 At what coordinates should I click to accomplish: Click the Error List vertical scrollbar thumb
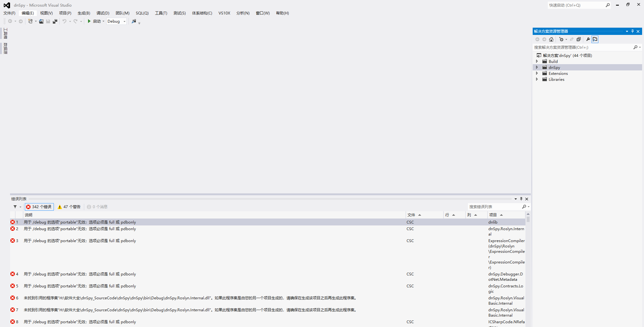click(x=528, y=219)
